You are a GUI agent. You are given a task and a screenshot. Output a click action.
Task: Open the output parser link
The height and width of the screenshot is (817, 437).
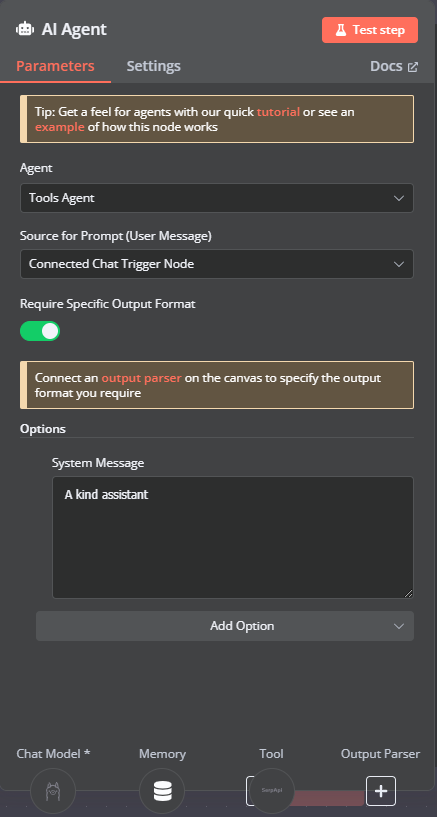pos(142,378)
